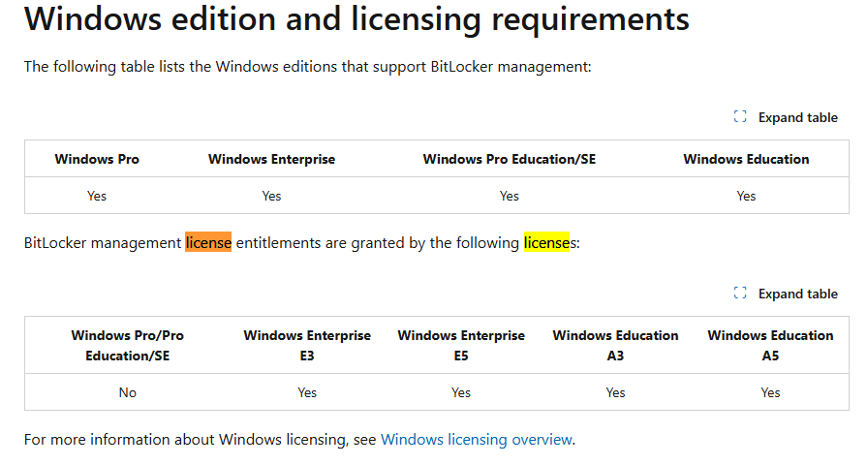This screenshot has height=465, width=868.
Task: Click the expand icon above the Windows editions table
Action: [x=740, y=117]
